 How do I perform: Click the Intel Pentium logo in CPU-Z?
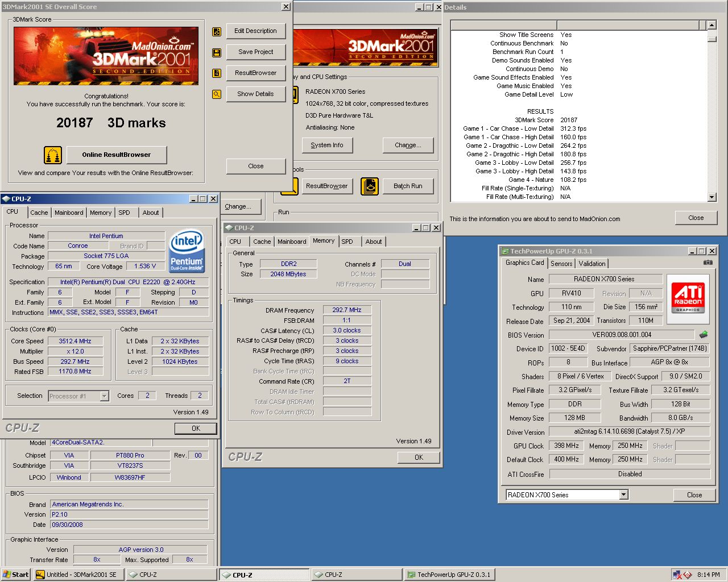[x=187, y=251]
